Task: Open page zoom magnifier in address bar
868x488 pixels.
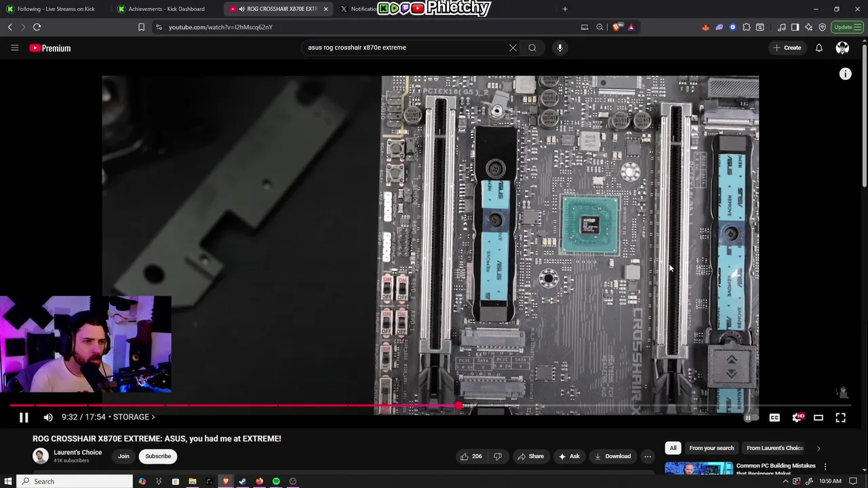Action: point(599,27)
